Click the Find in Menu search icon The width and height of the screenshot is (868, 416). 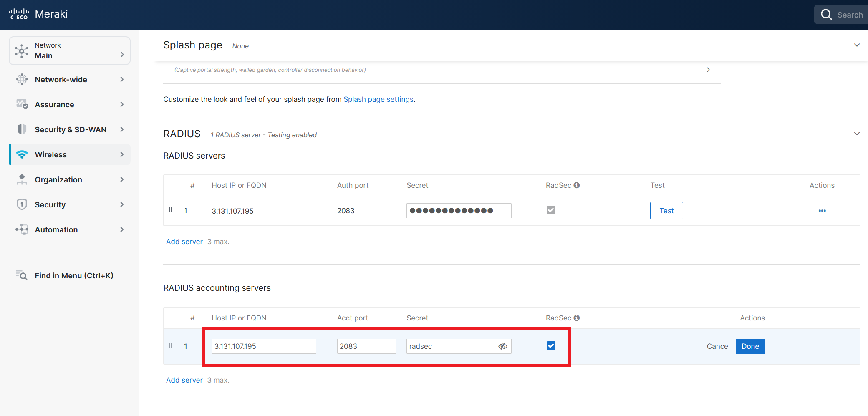(22, 275)
